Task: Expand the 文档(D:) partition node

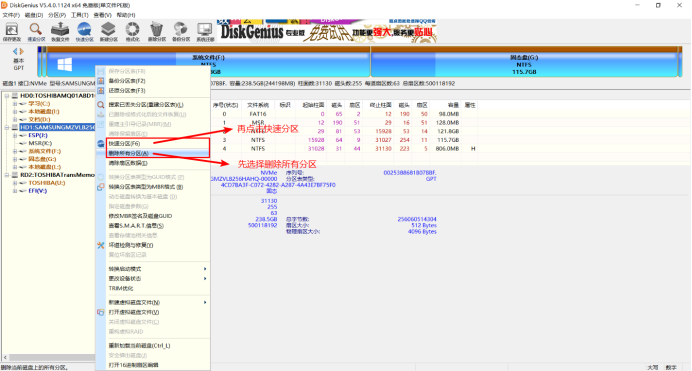Action: coord(15,119)
